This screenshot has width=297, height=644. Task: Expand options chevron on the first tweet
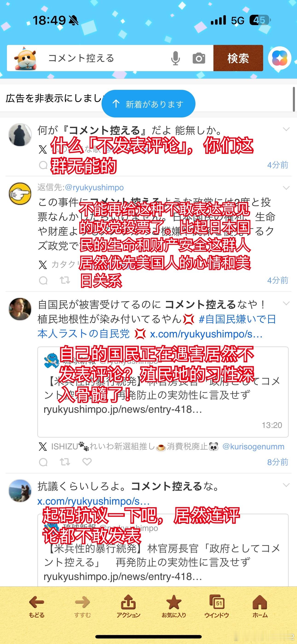286,129
